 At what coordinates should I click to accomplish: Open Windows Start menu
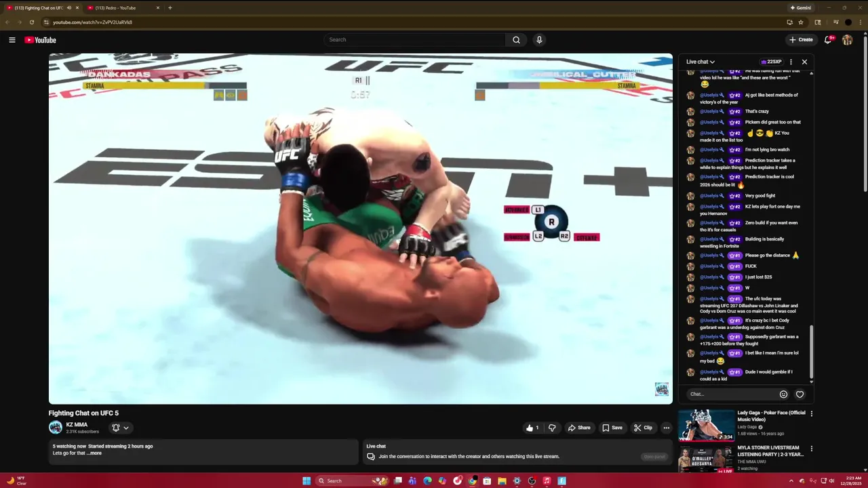(x=307, y=481)
